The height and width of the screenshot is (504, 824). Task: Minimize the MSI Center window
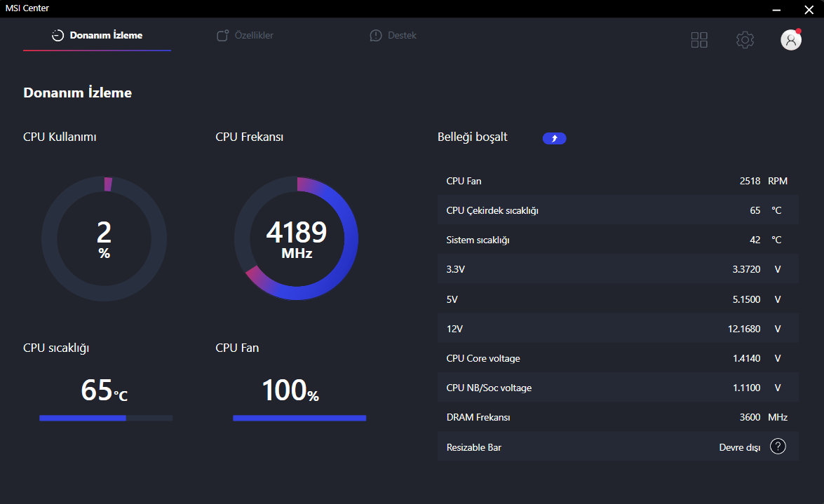(x=776, y=9)
